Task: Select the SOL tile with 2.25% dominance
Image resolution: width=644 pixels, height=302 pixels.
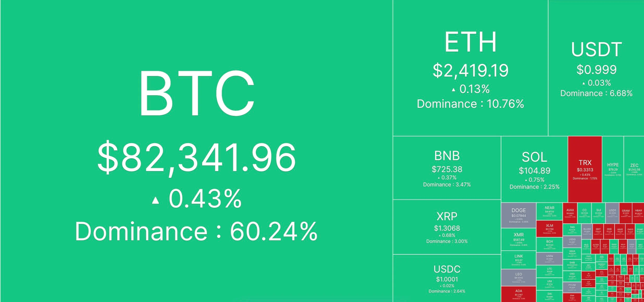Action: pos(534,169)
